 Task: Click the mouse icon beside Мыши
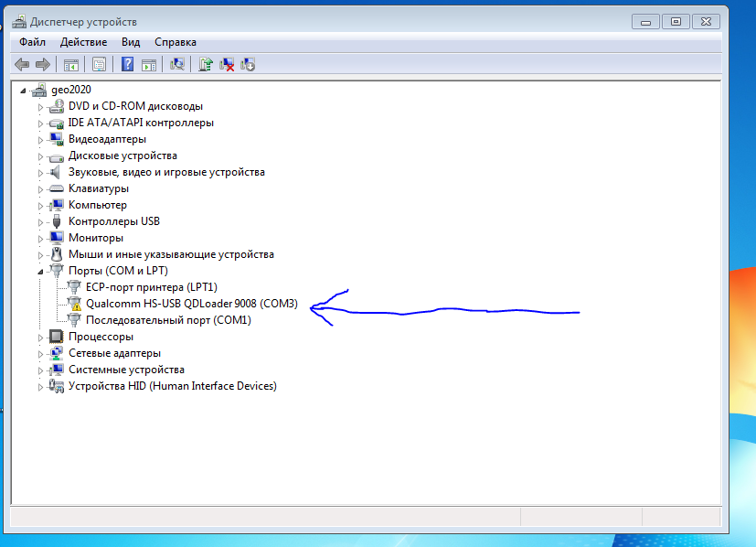pos(57,254)
